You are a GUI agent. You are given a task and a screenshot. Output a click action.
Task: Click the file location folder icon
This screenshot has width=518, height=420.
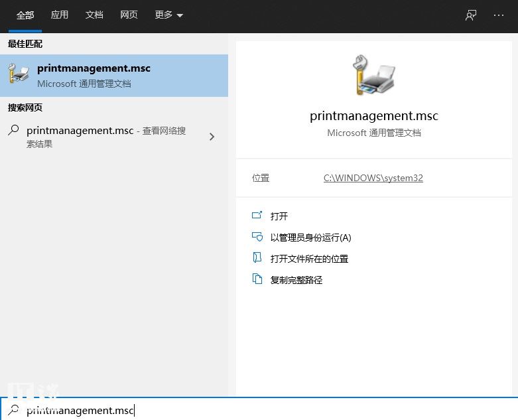click(257, 257)
